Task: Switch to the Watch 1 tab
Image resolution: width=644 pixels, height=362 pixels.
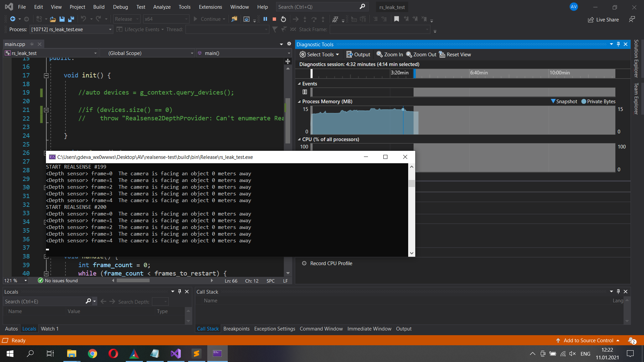Action: (x=49, y=328)
